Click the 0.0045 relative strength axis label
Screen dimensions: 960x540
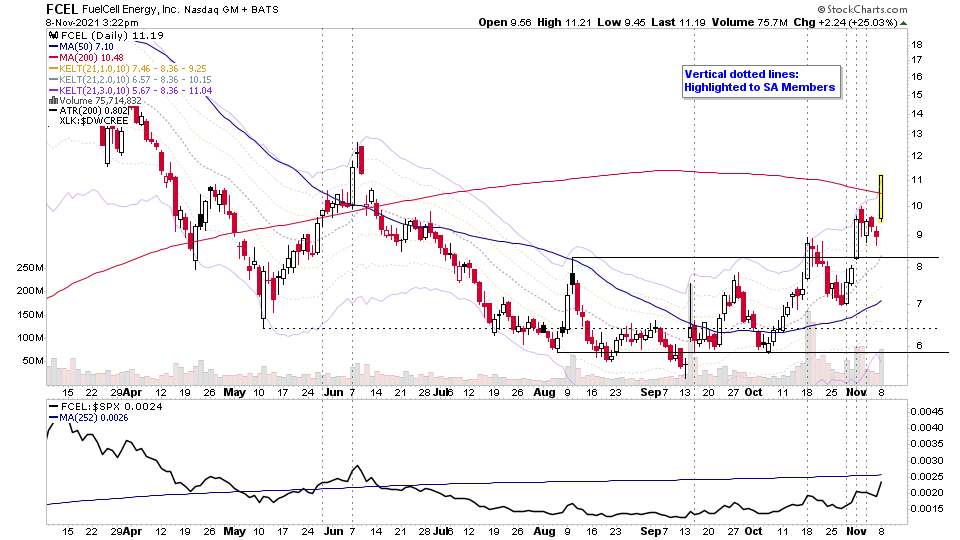pos(926,411)
